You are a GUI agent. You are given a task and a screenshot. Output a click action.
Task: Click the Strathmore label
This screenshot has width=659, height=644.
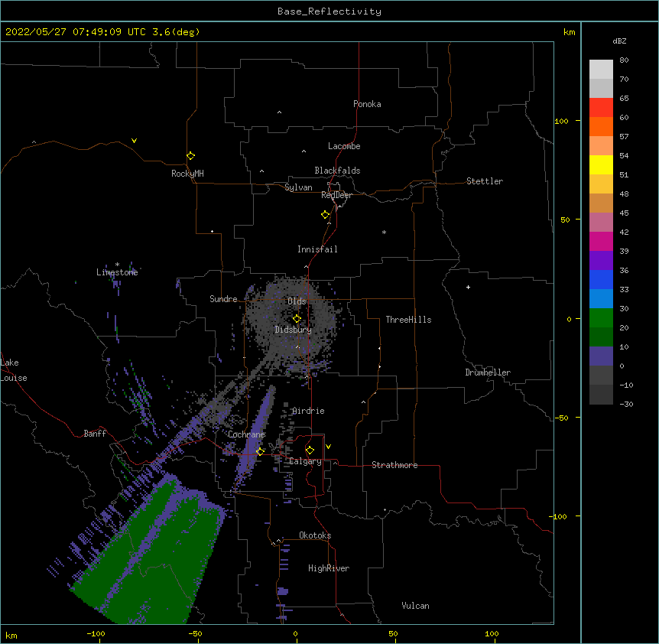394,465
